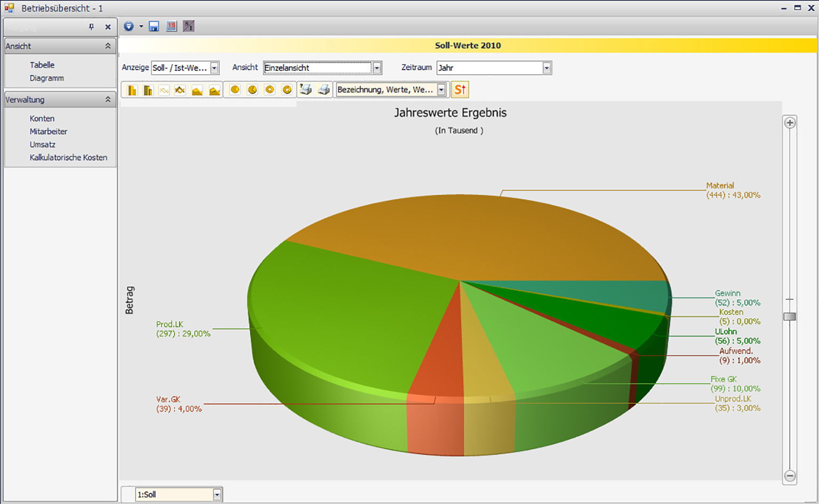Screen dimensions: 819x504
Task: Click the S/I toolbar icon
Action: tap(188, 26)
